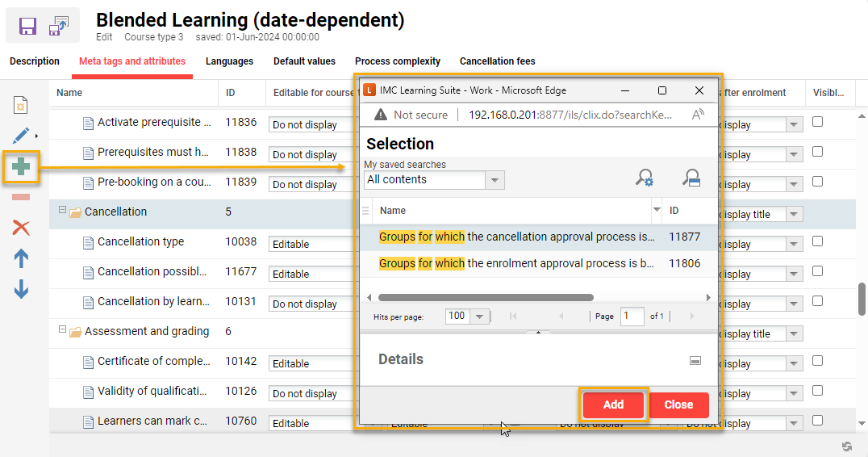Click the green plus Add icon
The image size is (868, 457).
(21, 167)
